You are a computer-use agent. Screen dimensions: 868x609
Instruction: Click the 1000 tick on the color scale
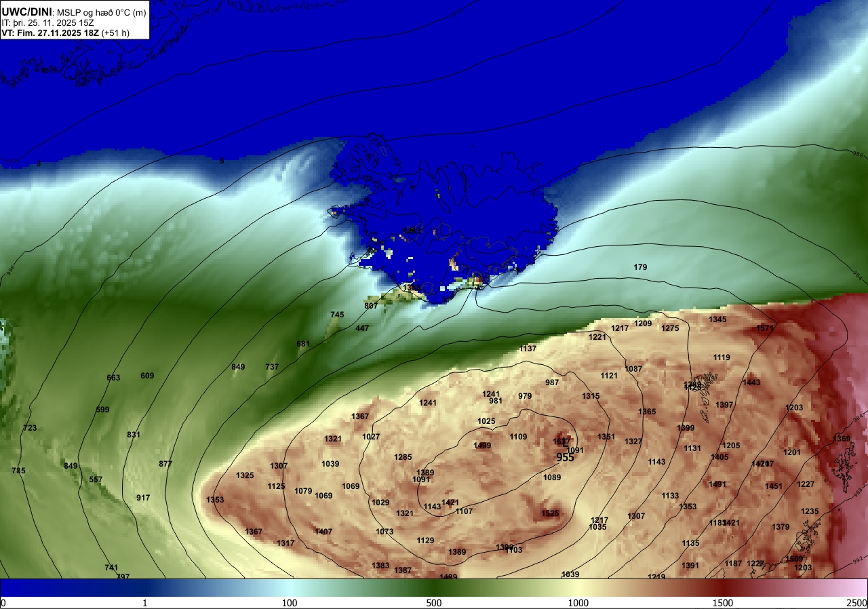[x=578, y=603]
